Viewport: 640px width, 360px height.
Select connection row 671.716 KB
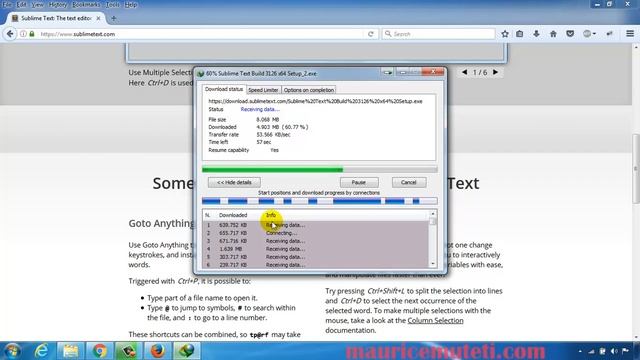point(316,241)
